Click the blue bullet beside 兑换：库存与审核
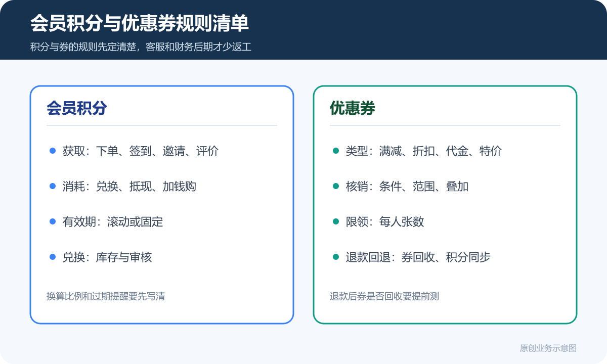 (53, 257)
